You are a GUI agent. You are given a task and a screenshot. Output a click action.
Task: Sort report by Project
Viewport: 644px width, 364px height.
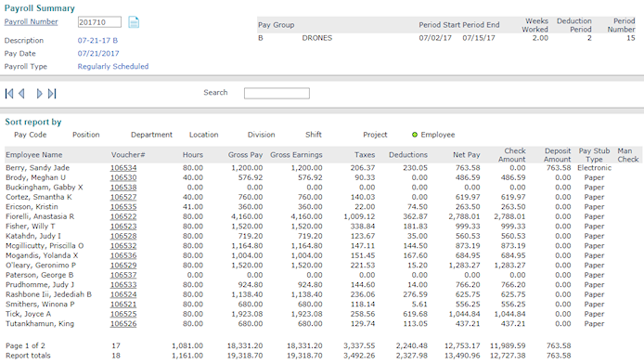(375, 135)
